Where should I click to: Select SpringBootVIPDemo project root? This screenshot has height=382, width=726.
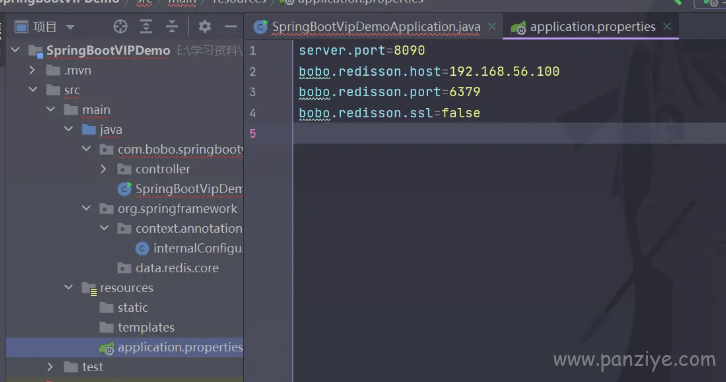(108, 50)
